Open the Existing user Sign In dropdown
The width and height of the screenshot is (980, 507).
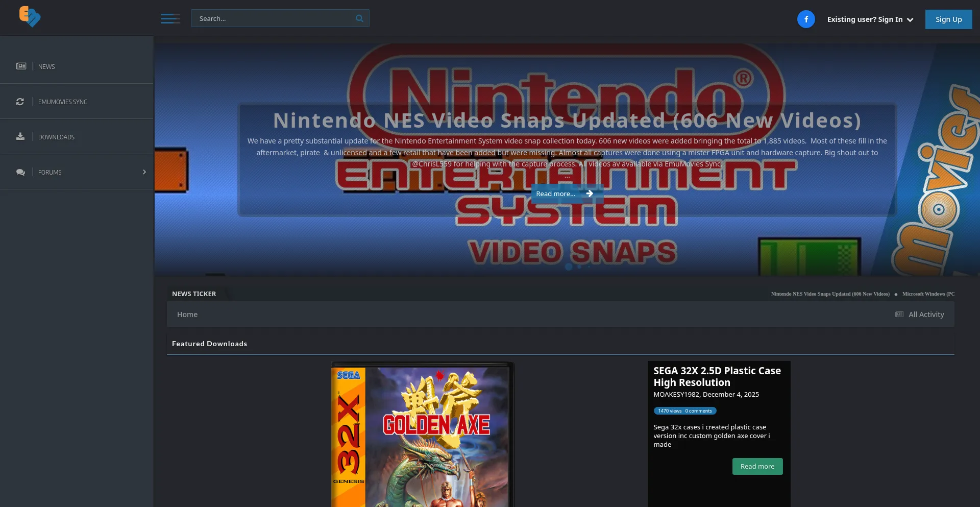(x=870, y=19)
